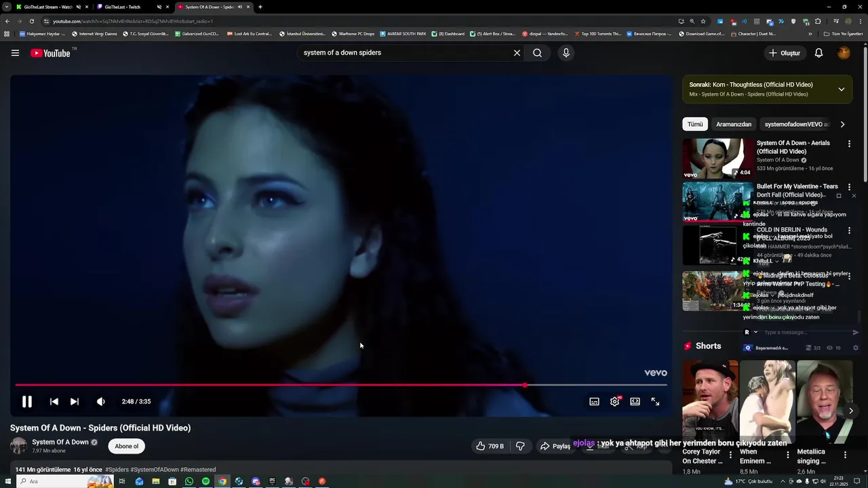Show next Shorts with arrow
Image resolution: width=868 pixels, height=488 pixels.
point(851,411)
